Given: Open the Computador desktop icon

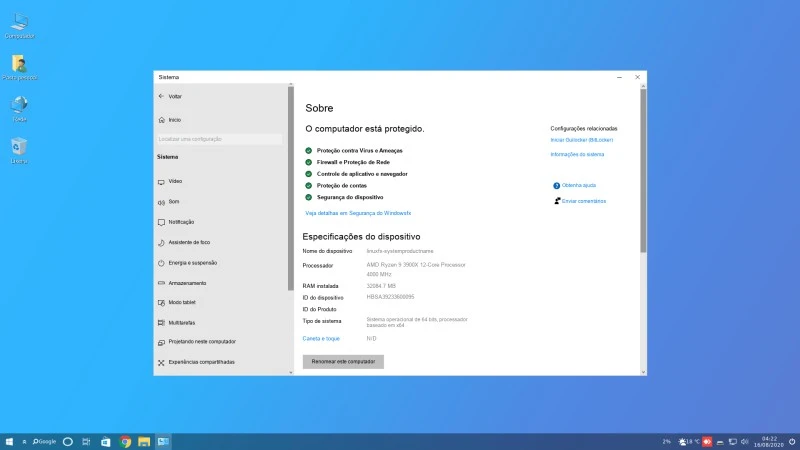Looking at the screenshot, I should (19, 26).
